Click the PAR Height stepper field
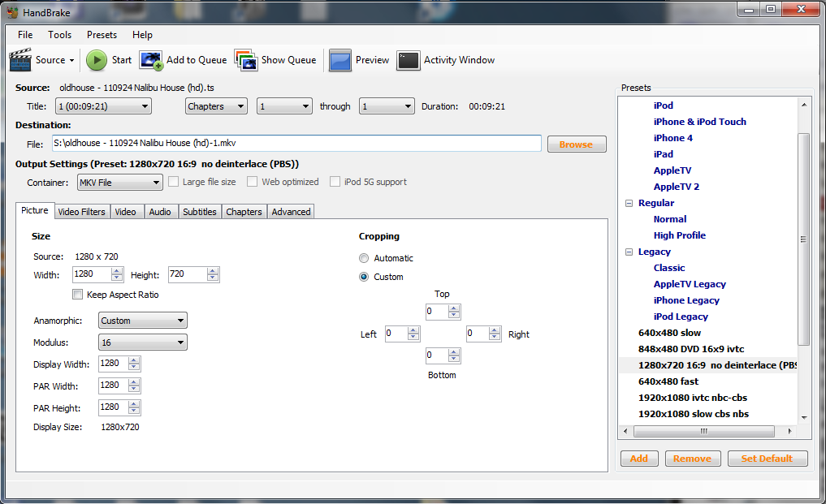 pyautogui.click(x=119, y=407)
